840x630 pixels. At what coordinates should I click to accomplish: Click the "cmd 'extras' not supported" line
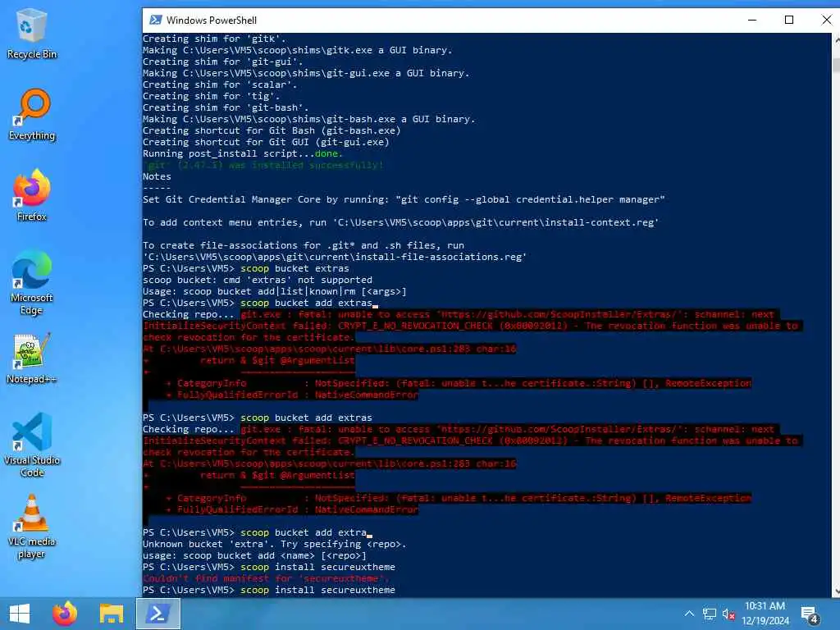(257, 281)
